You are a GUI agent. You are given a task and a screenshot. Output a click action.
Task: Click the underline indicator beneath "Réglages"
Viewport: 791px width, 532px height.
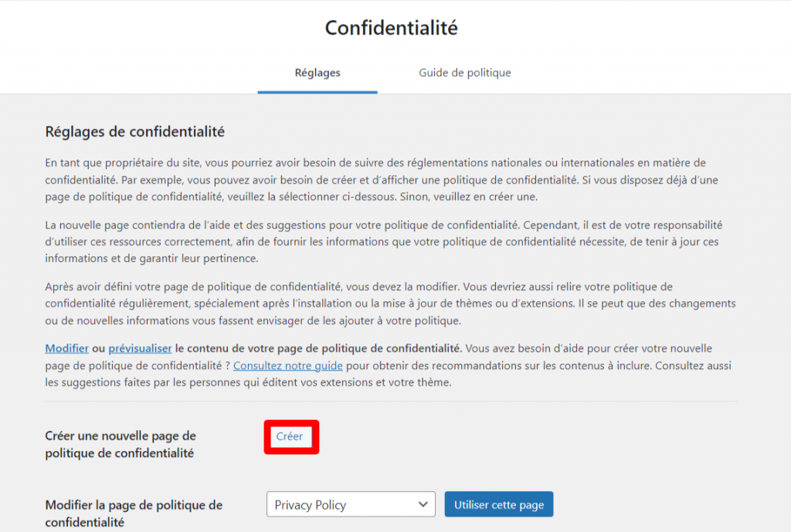(317, 89)
